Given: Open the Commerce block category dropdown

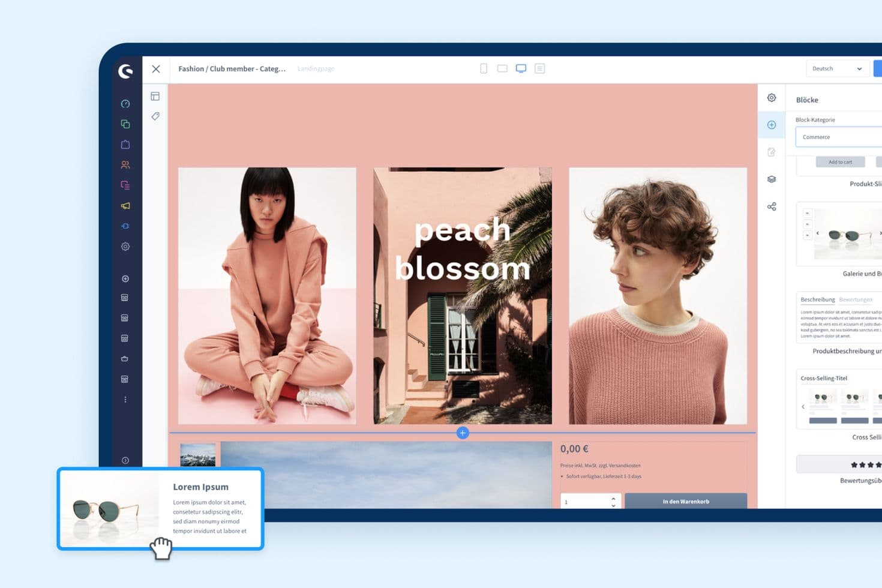Looking at the screenshot, I should pos(839,137).
